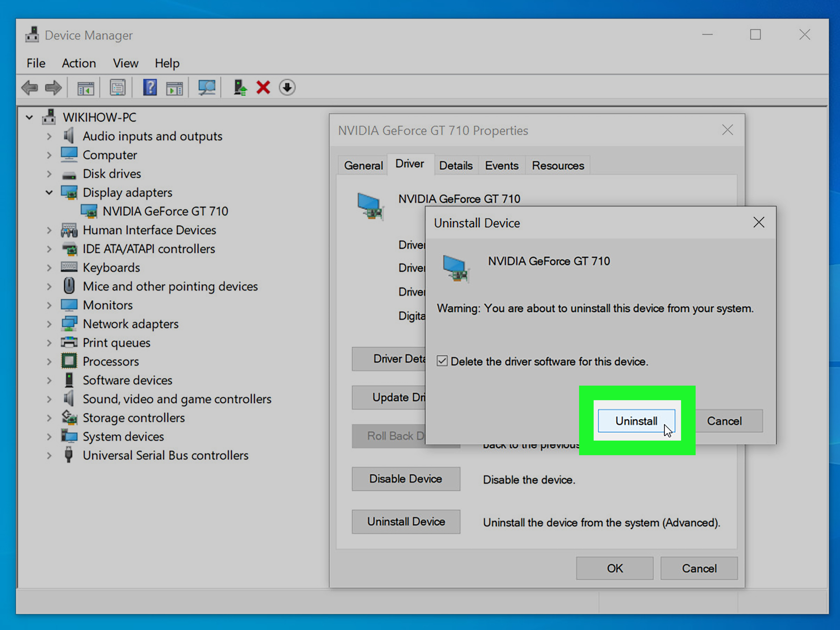This screenshot has height=630, width=840.
Task: Open device Properties toolbar icon
Action: [117, 87]
